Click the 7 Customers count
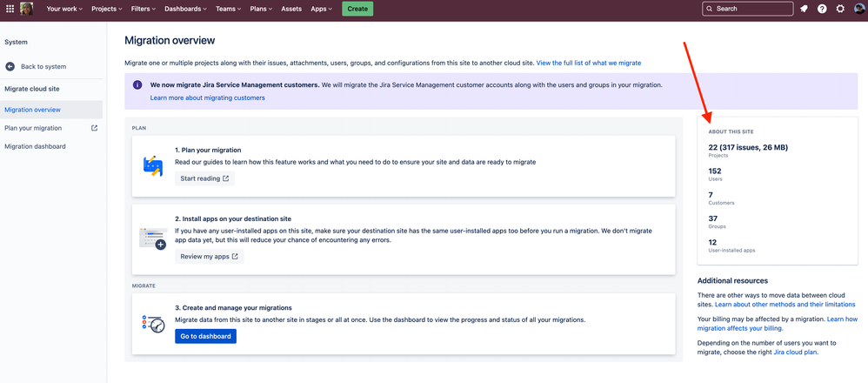 [711, 195]
